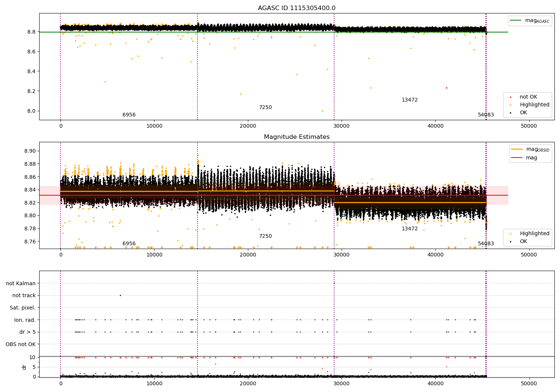Click y-axis tick 8.6 in top plot
The image size is (560, 392).
[32, 52]
